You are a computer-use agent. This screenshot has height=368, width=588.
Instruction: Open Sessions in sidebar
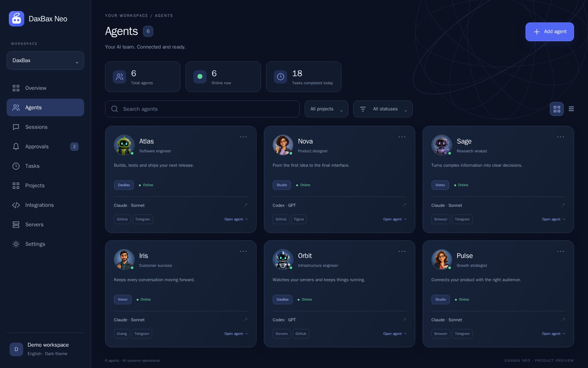pyautogui.click(x=45, y=127)
